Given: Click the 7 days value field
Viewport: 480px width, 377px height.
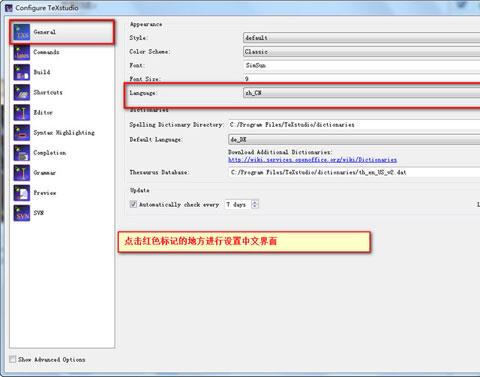Looking at the screenshot, I should click(239, 204).
